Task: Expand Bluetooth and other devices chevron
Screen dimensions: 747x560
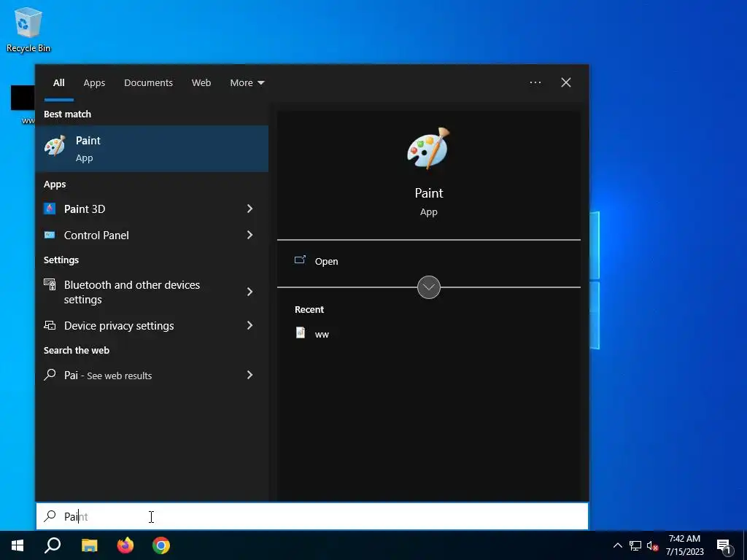Action: (x=249, y=292)
